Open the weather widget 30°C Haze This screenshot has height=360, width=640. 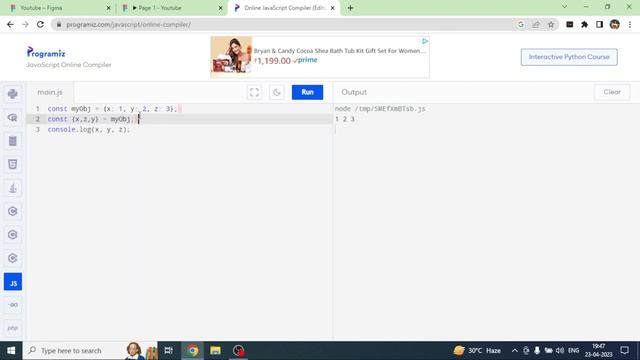477,351
